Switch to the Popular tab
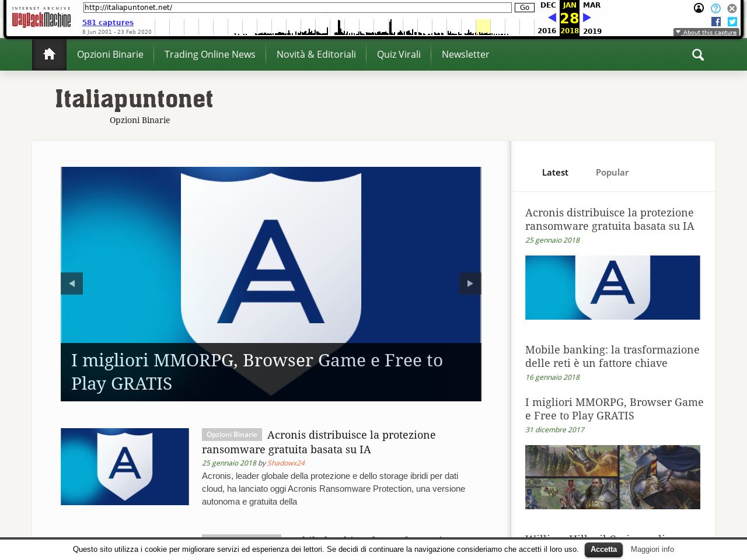Screen dimensions: 747x560 [x=612, y=173]
